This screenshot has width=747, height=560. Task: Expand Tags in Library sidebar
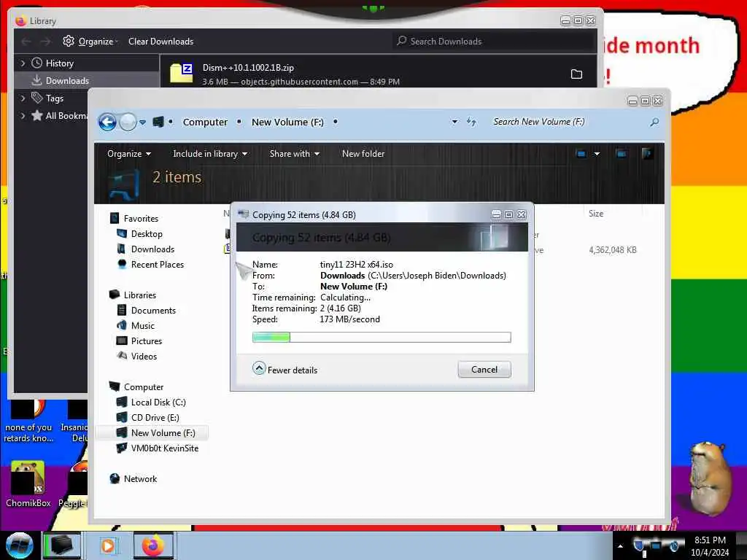click(23, 98)
